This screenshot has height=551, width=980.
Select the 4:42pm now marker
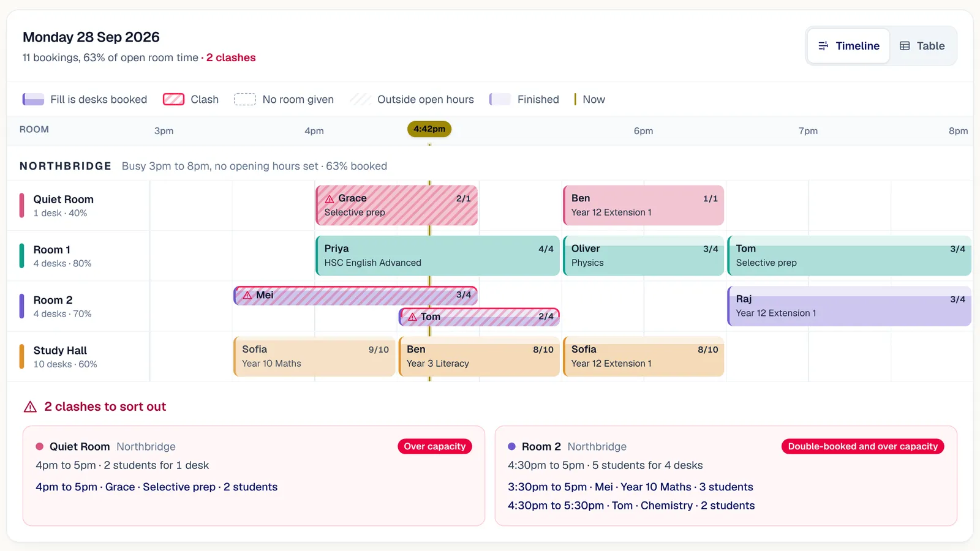(429, 129)
